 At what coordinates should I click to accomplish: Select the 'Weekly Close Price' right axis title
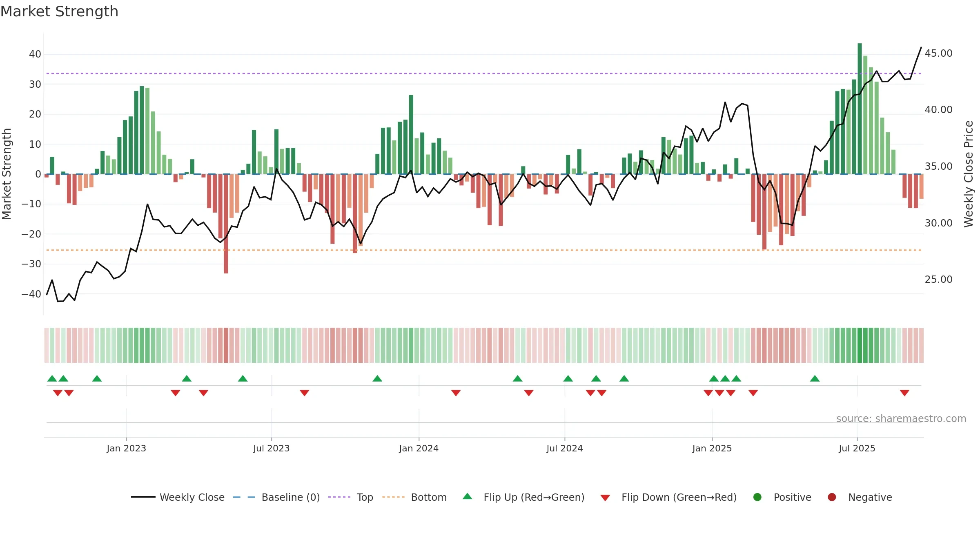(969, 174)
